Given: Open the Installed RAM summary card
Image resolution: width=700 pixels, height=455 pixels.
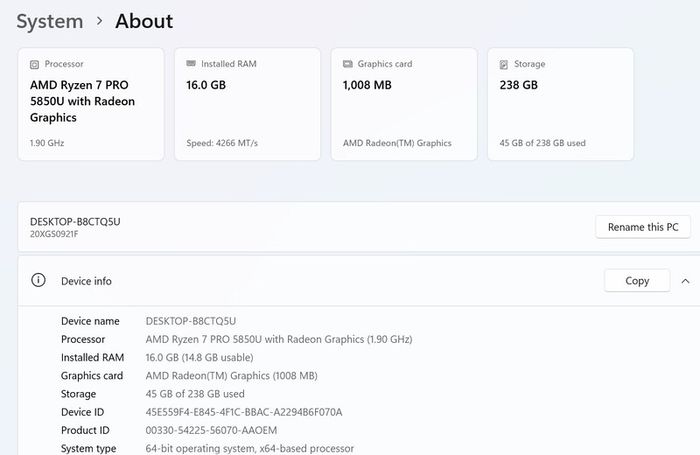Looking at the screenshot, I should click(247, 104).
